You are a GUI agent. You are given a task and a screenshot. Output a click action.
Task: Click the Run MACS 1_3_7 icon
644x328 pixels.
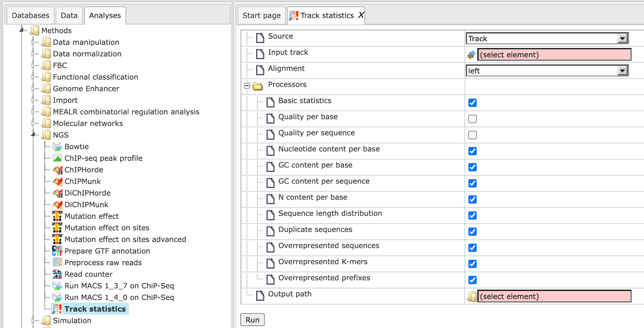coord(58,286)
